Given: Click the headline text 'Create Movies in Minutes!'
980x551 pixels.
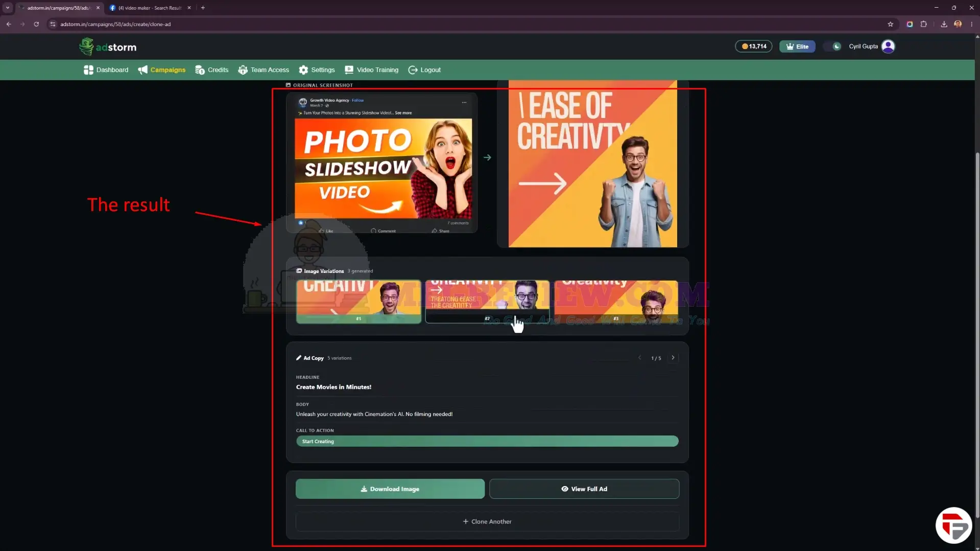Looking at the screenshot, I should 333,387.
